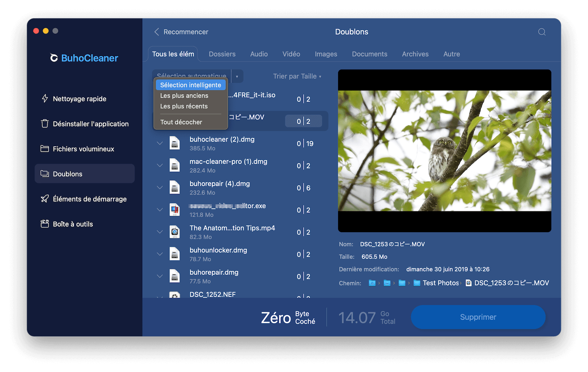Screen dimensions: 588x372
Task: Click the third folder icon in Chemin path
Action: (402, 283)
